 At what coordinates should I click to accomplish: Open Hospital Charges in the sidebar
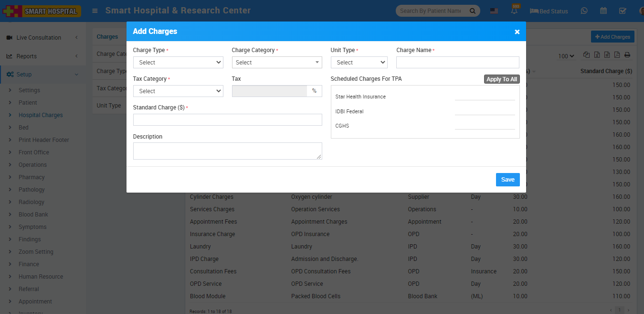(41, 115)
